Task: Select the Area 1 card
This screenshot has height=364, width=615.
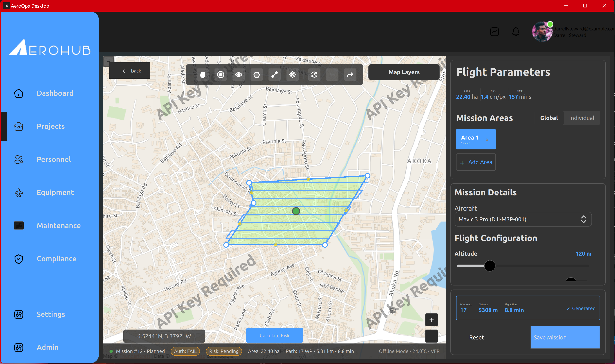Action: [x=475, y=139]
